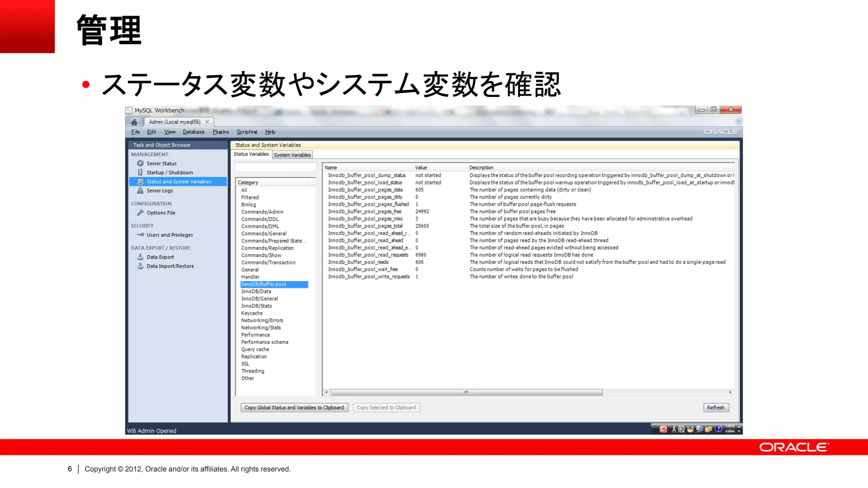Image resolution: width=868 pixels, height=488 pixels.
Task: Select the InnoDB/Buffer pool category
Action: pos(274,284)
